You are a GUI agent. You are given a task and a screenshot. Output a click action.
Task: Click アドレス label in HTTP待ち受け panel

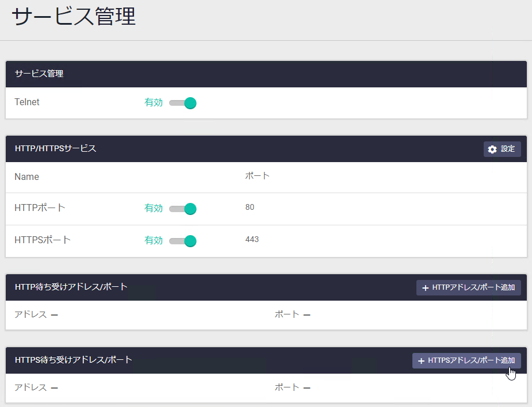click(30, 314)
